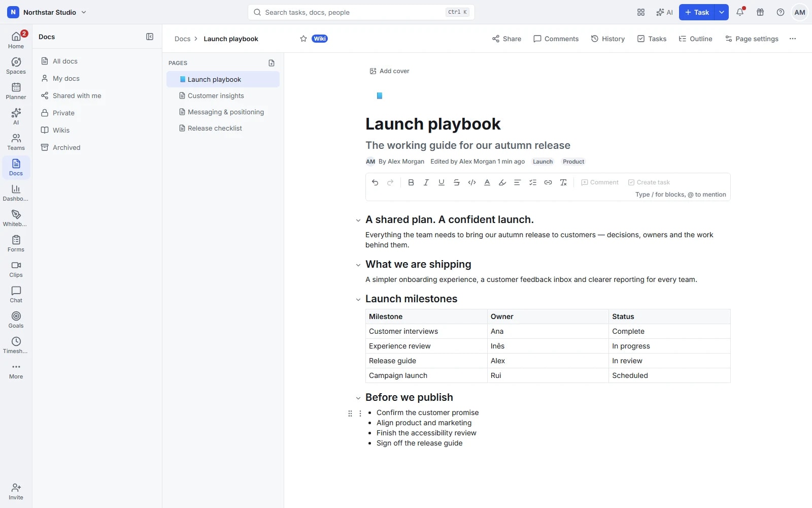
Task: Open Clips in left rail
Action: click(16, 269)
